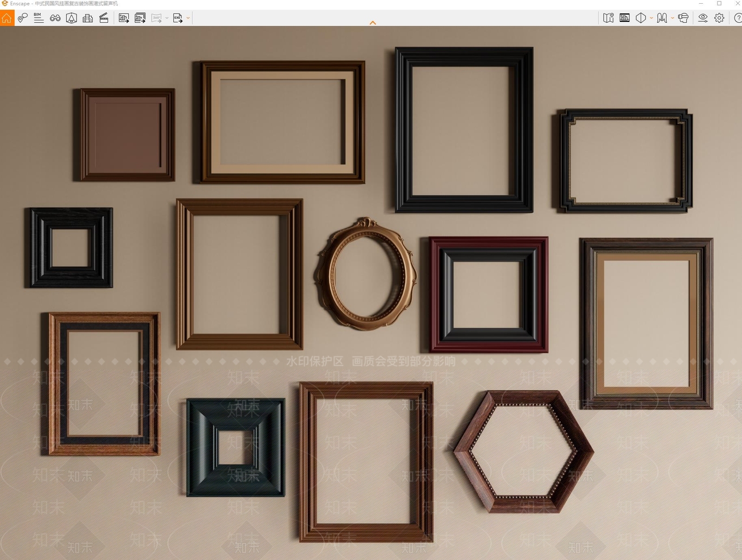The image size is (742, 560).
Task: Expand the rendering style hexagon dropdown arrow
Action: pos(651,18)
